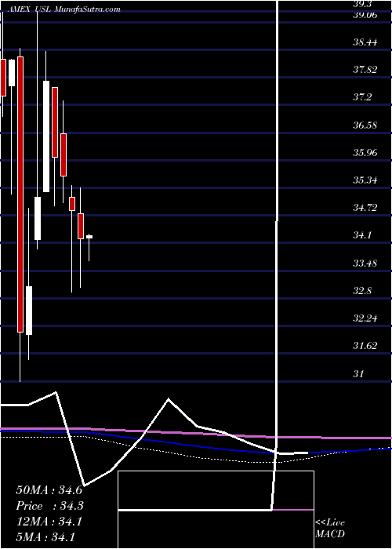Click the 33.48 price axis label
Screen dimensions: 392x549
point(365,263)
